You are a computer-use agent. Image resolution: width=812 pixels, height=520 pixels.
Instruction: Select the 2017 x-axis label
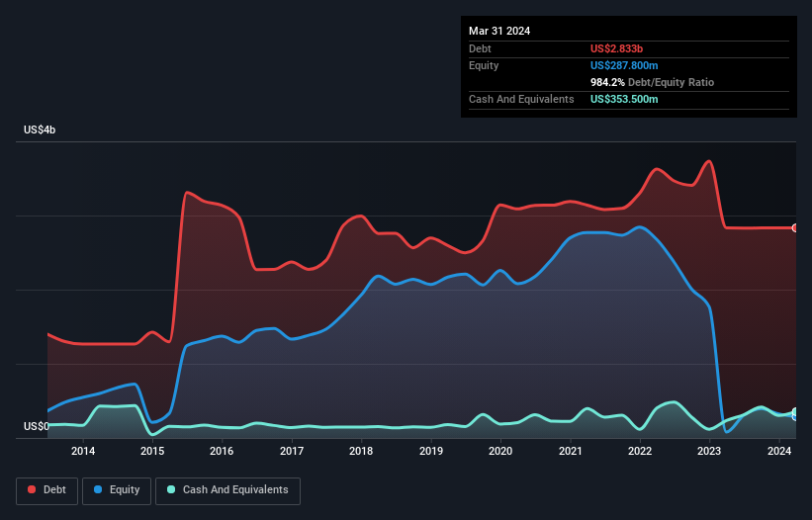pos(292,451)
